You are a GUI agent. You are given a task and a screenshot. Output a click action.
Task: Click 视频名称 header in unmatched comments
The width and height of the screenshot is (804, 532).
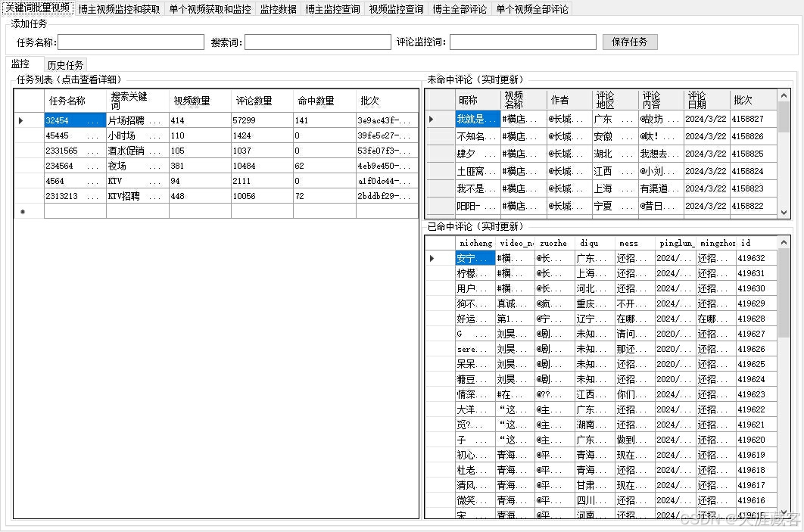pyautogui.click(x=523, y=100)
